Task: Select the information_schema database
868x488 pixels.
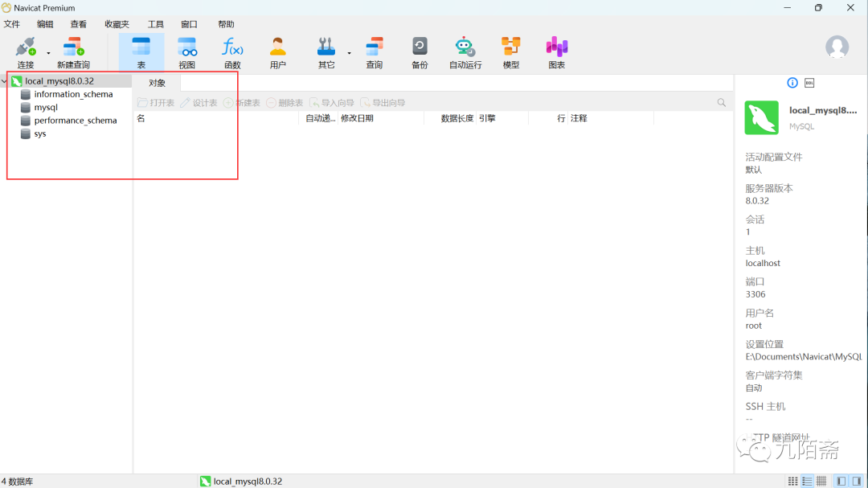Action: (73, 94)
